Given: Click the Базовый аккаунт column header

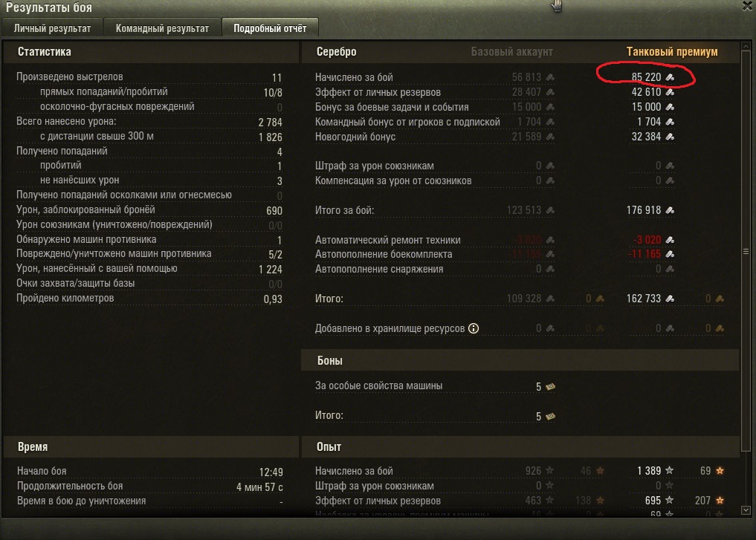Looking at the screenshot, I should point(511,51).
